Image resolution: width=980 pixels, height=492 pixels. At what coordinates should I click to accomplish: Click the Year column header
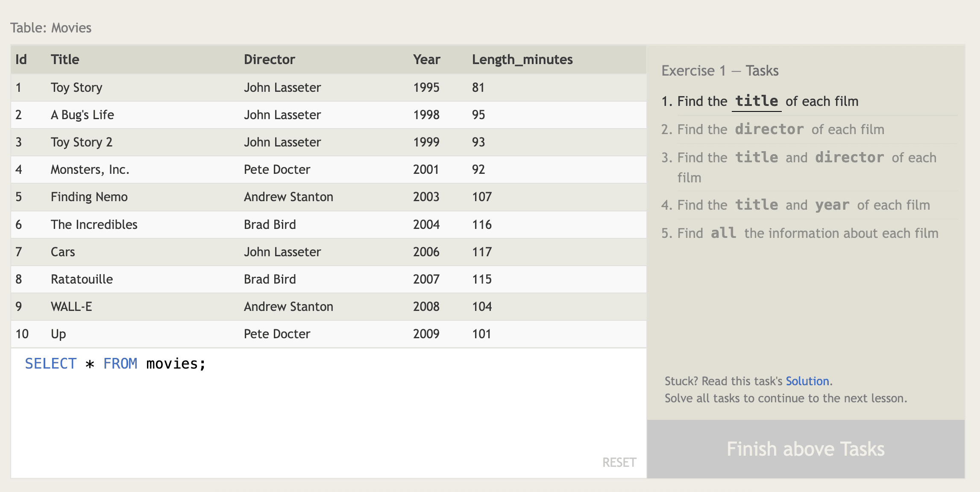point(426,59)
